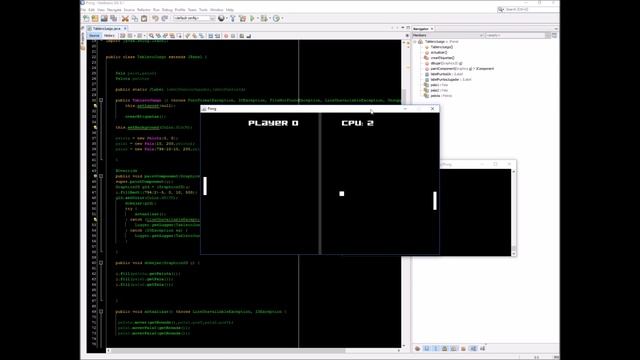
Task: Open the Refactor menu
Action: pyautogui.click(x=143, y=10)
